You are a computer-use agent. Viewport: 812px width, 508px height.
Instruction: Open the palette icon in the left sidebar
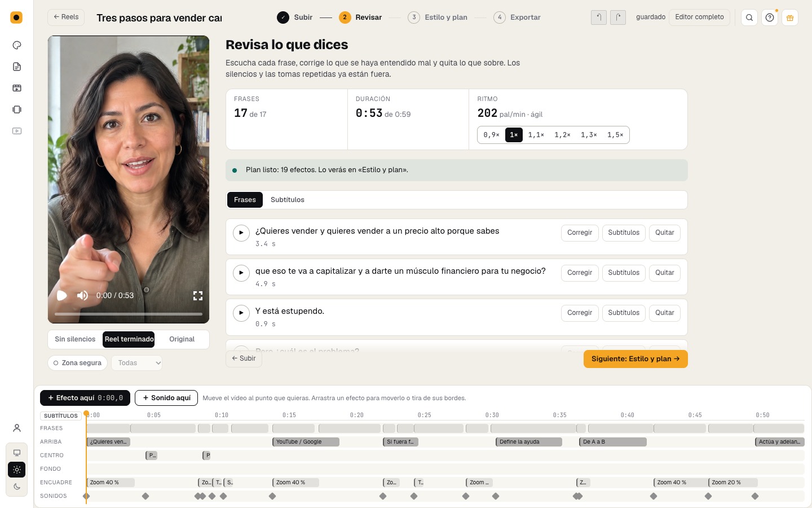(17, 45)
